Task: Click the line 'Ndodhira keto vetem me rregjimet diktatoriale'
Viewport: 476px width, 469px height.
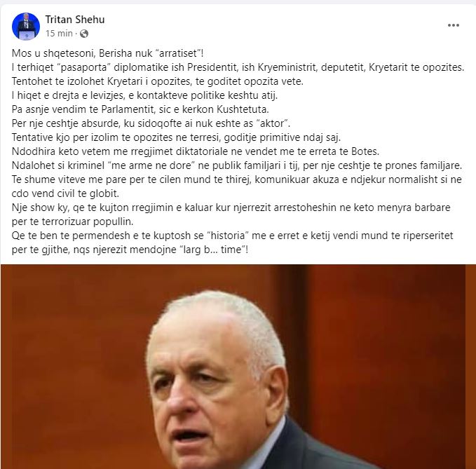Action: (196, 151)
